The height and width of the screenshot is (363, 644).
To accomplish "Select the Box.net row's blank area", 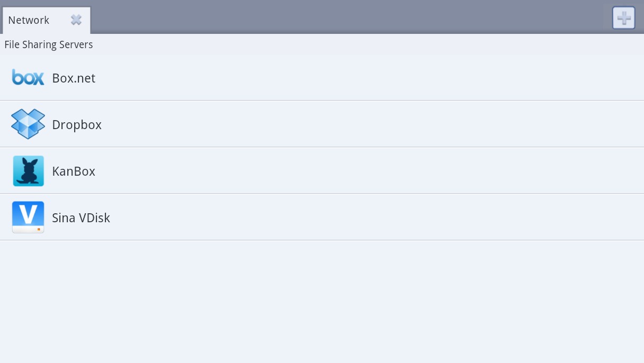I will point(371,78).
